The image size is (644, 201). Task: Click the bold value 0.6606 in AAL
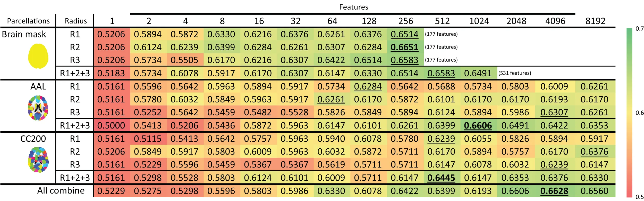tap(478, 126)
